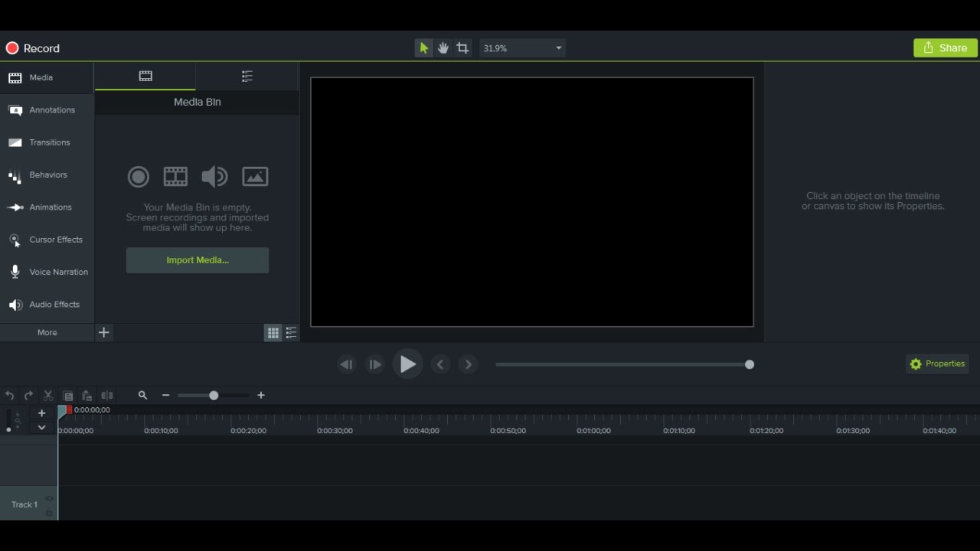Image resolution: width=980 pixels, height=551 pixels.
Task: Switch Media Bin to thumbnail grid view
Action: click(x=273, y=332)
